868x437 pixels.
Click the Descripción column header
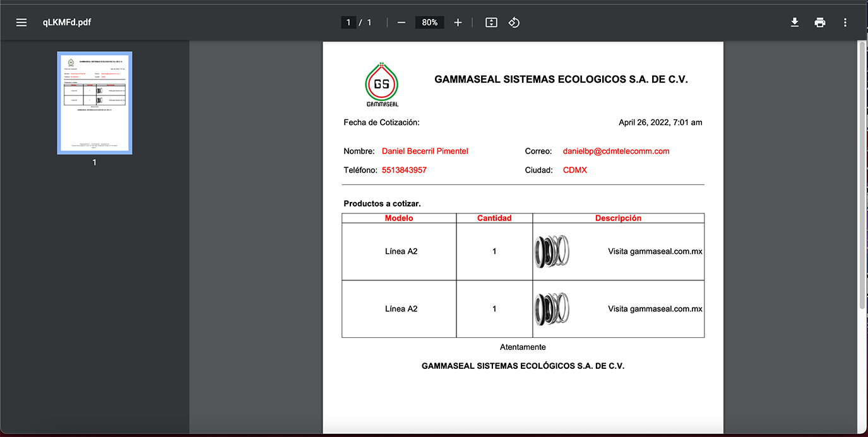[x=618, y=218]
